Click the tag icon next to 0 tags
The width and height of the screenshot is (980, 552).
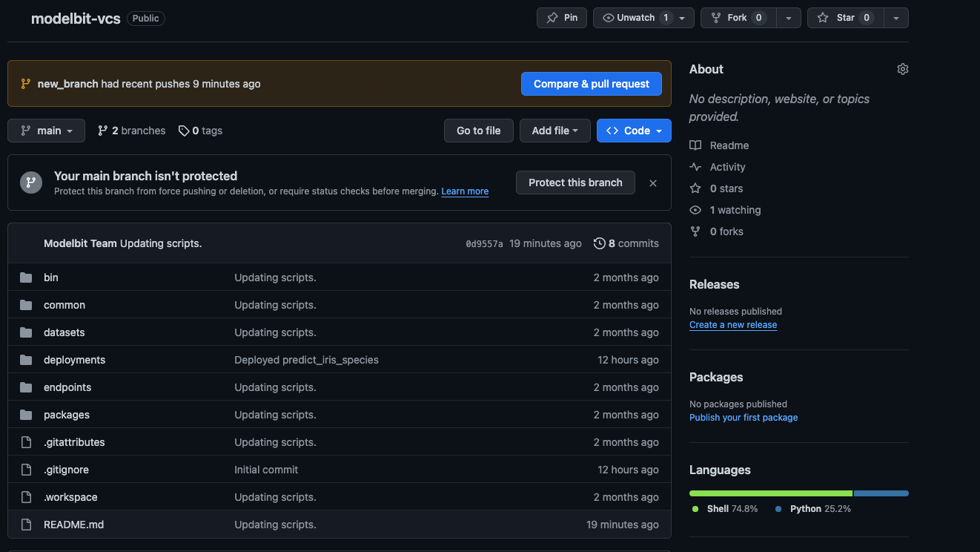(x=184, y=131)
